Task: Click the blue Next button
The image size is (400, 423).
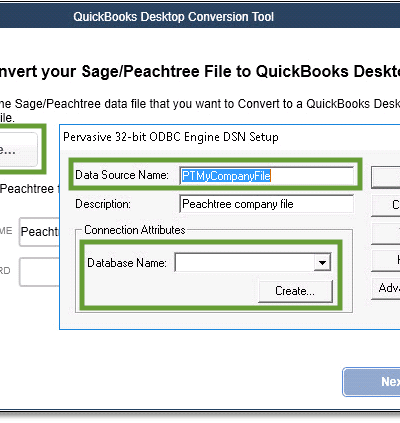Action: pos(371,382)
